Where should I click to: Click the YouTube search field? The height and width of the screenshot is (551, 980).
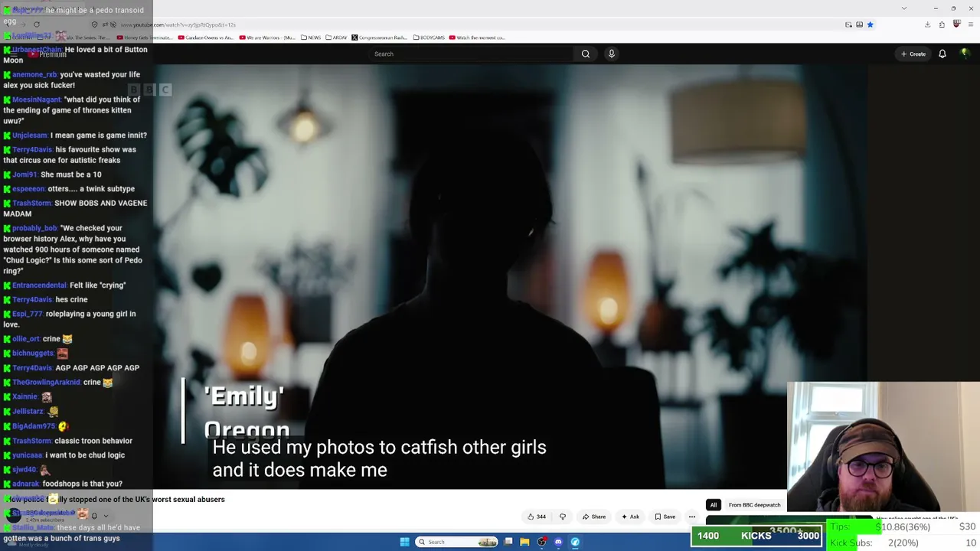(x=470, y=54)
